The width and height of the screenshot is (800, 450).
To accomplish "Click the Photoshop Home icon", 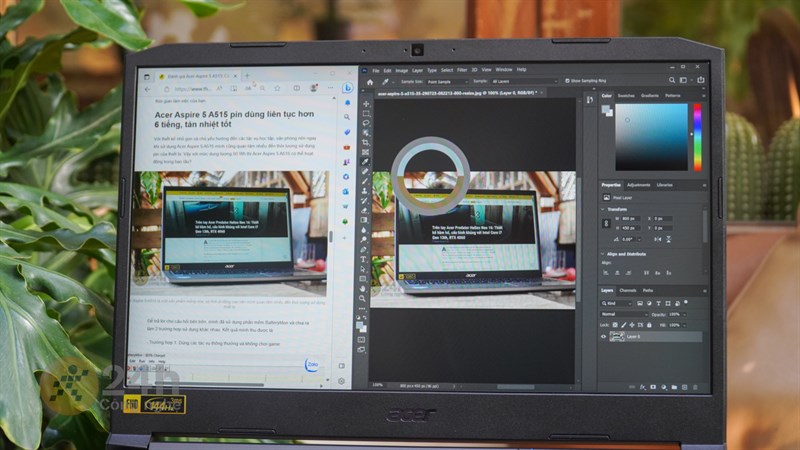I will point(370,82).
